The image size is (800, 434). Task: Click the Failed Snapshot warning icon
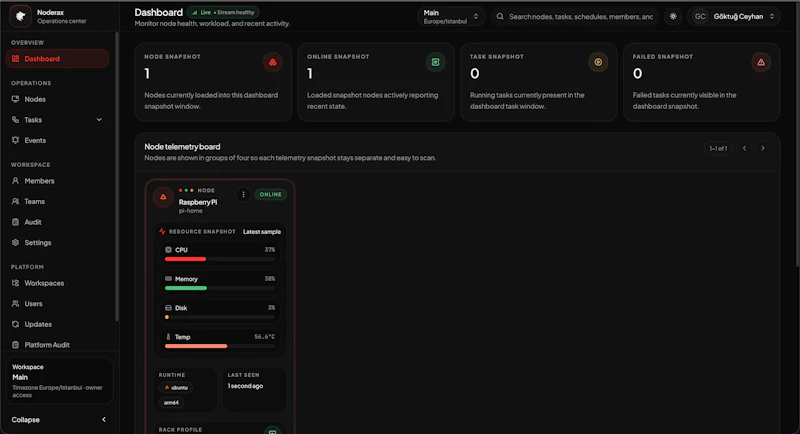tap(761, 62)
